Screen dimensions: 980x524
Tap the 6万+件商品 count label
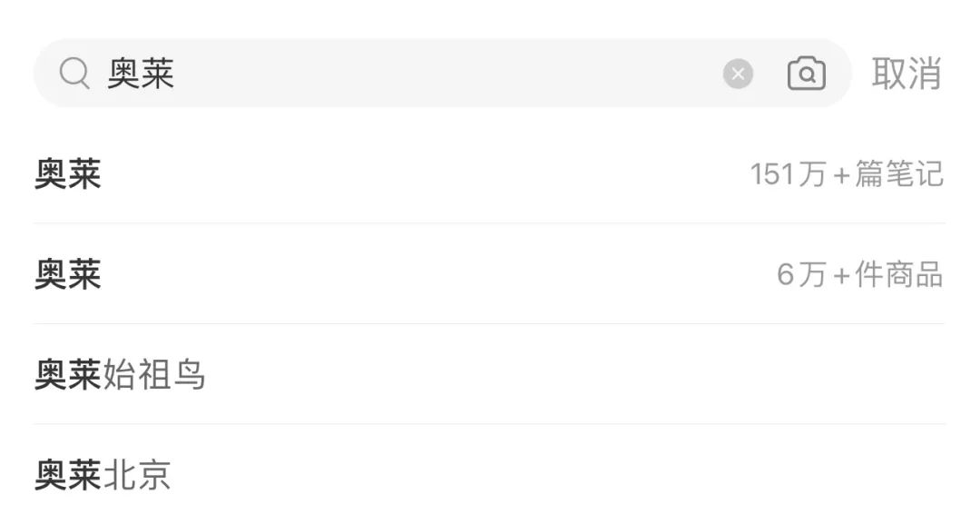tap(860, 274)
